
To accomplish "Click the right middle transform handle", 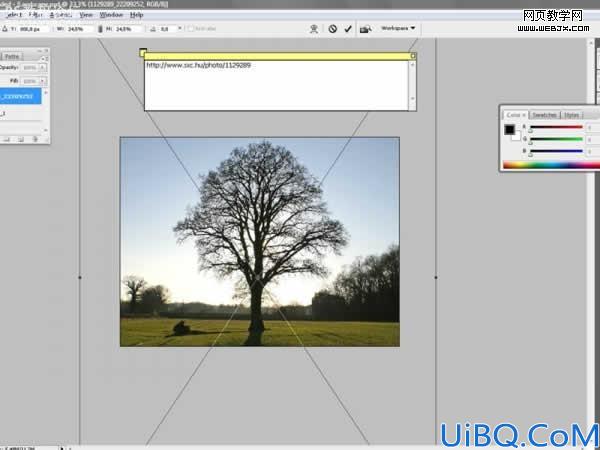I will click(x=436, y=277).
